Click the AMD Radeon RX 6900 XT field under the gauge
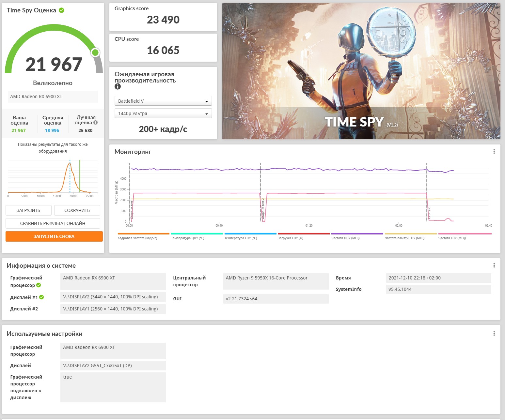 53,97
